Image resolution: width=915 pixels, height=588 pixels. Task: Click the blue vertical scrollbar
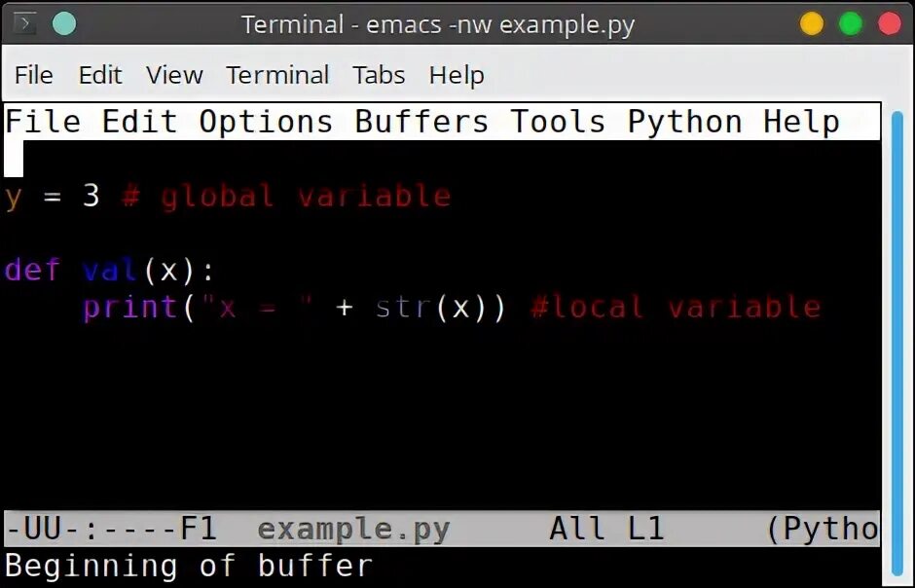(897, 344)
